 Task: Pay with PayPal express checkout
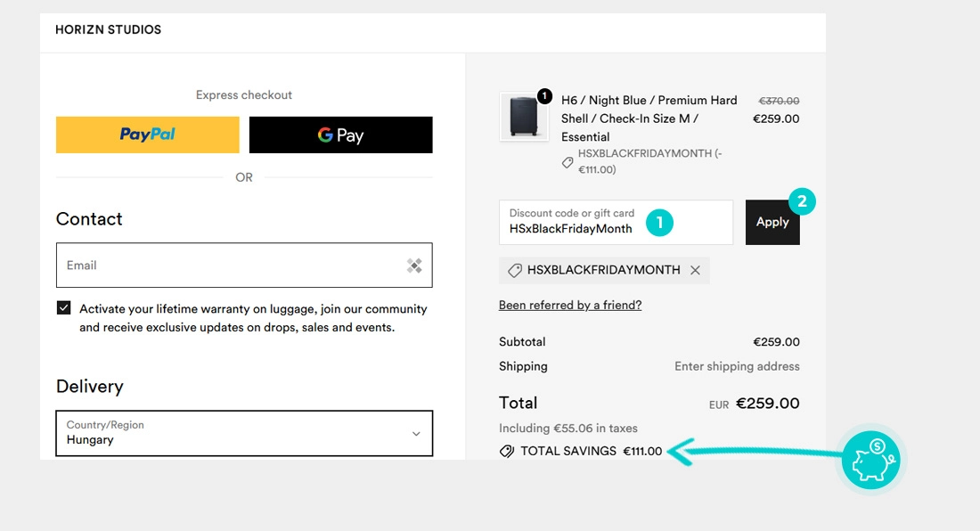(x=148, y=135)
